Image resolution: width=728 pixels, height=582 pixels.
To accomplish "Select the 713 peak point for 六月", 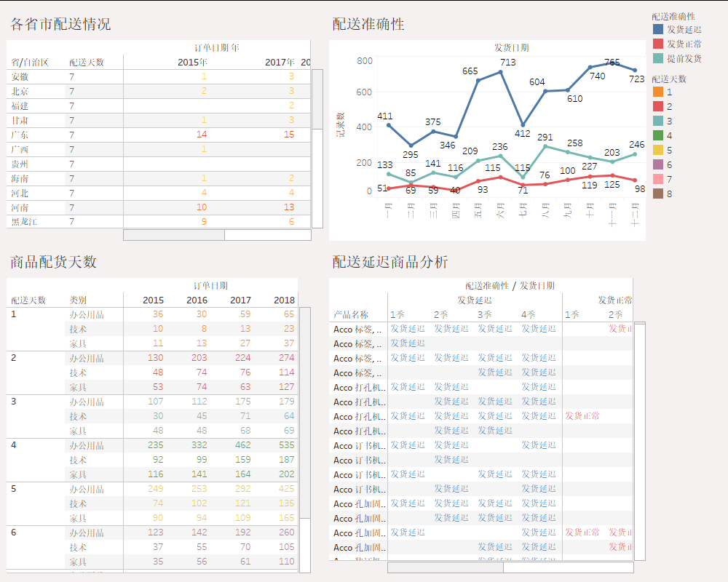I will coord(501,72).
